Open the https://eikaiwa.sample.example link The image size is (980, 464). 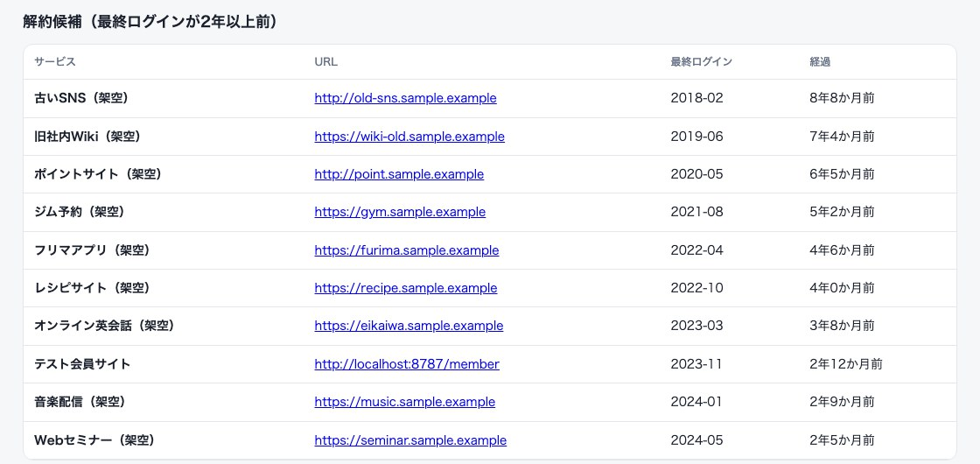click(409, 326)
